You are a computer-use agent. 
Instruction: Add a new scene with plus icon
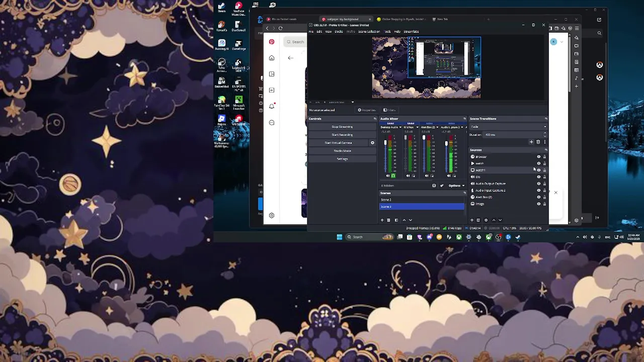tap(382, 220)
